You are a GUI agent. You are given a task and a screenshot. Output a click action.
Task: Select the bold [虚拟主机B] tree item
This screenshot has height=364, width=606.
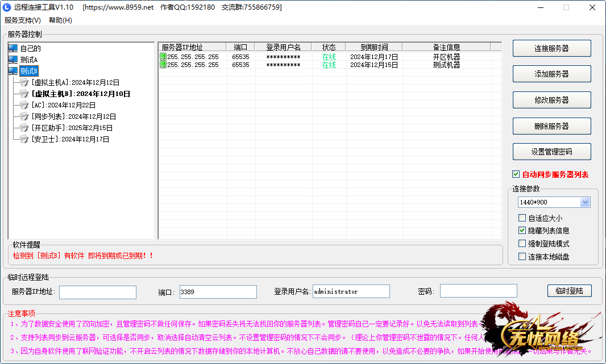(x=81, y=94)
